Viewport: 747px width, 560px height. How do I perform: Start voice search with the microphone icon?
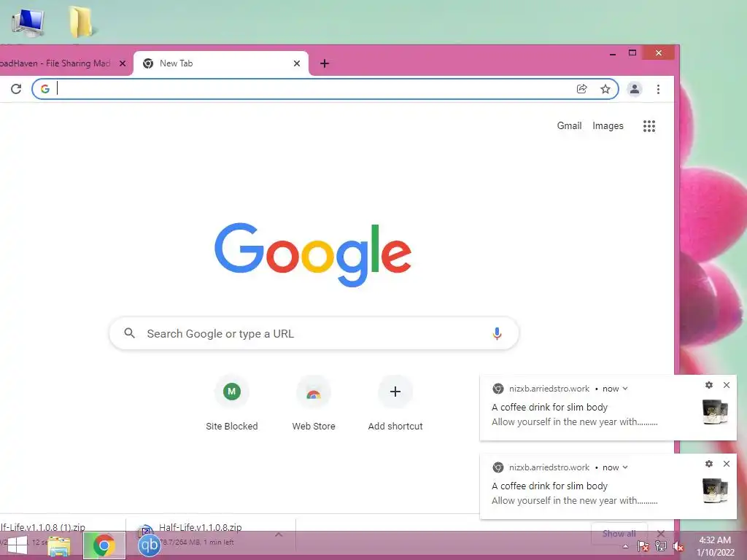click(x=496, y=333)
